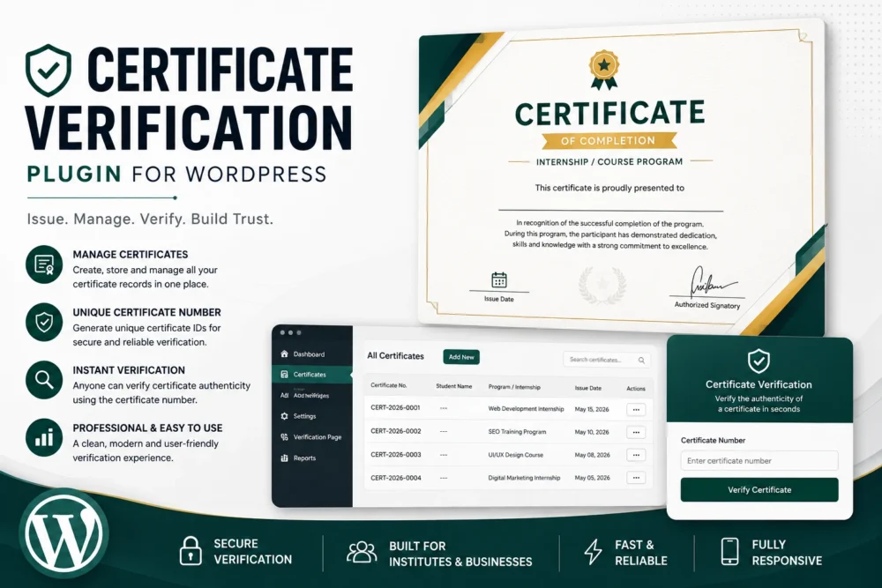This screenshot has width=882, height=588.
Task: Click the CERT-2026-0003 certificate number
Action: coord(395,454)
